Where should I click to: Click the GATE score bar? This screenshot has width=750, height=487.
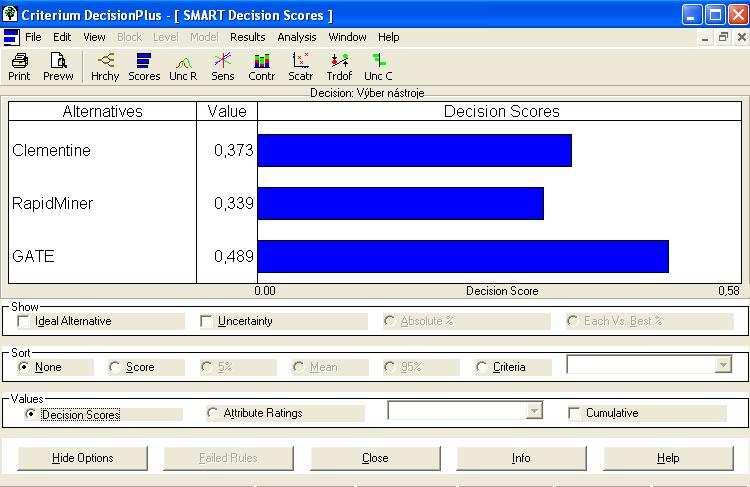(x=463, y=256)
